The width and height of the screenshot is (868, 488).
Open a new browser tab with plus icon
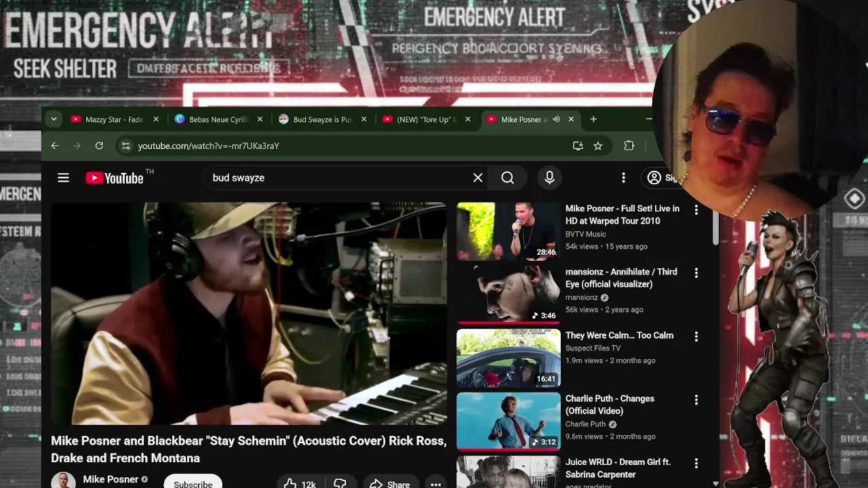tap(593, 119)
